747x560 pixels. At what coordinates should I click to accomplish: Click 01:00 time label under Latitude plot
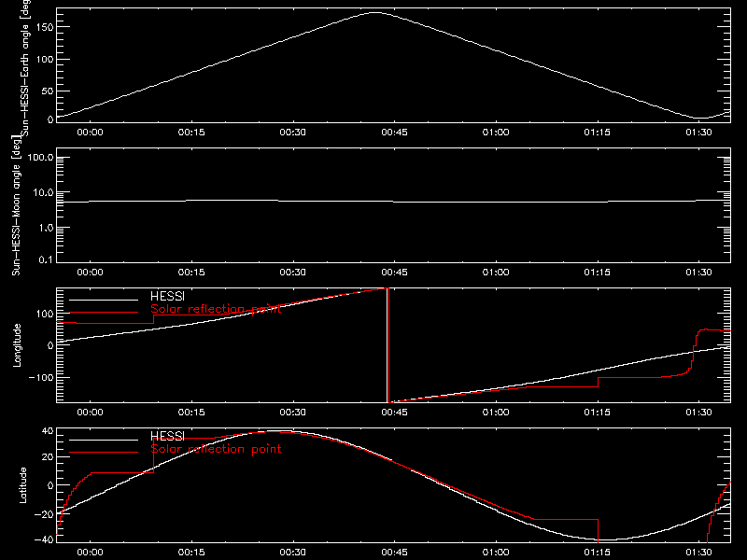[496, 553]
